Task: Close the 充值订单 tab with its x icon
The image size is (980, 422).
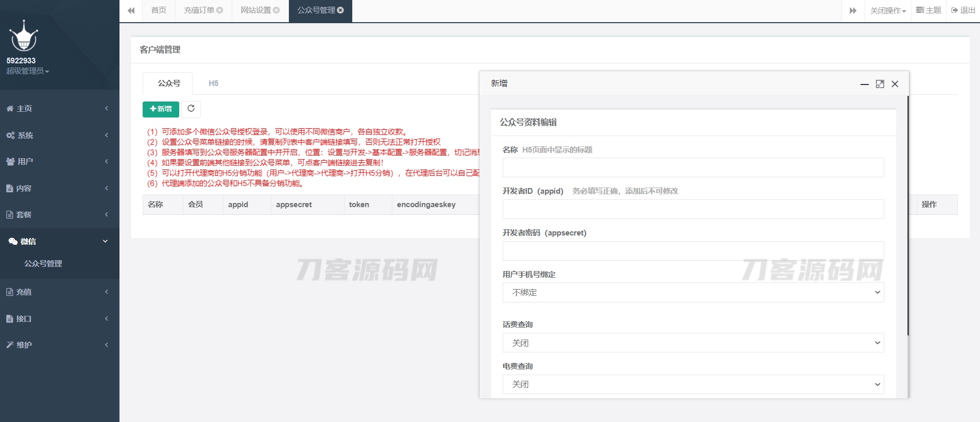Action: (x=220, y=10)
